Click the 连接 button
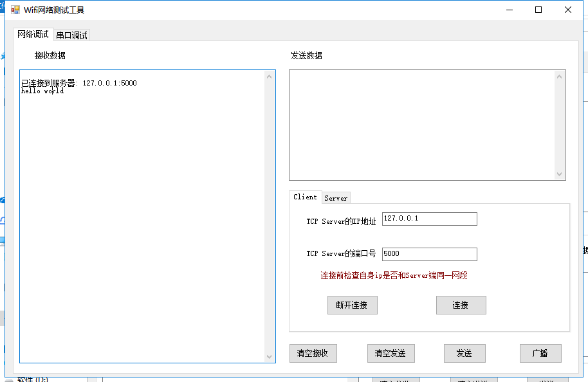The image size is (588, 382). pos(461,305)
